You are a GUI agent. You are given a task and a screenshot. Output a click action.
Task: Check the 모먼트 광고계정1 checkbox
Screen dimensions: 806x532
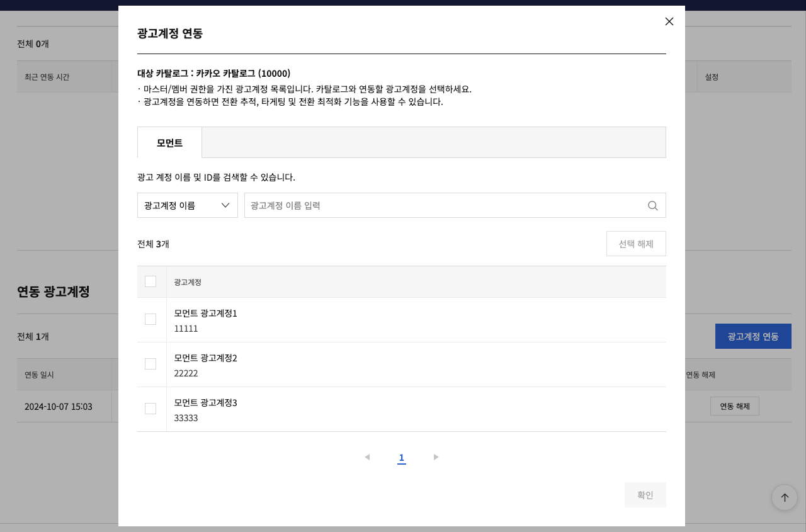(150, 319)
